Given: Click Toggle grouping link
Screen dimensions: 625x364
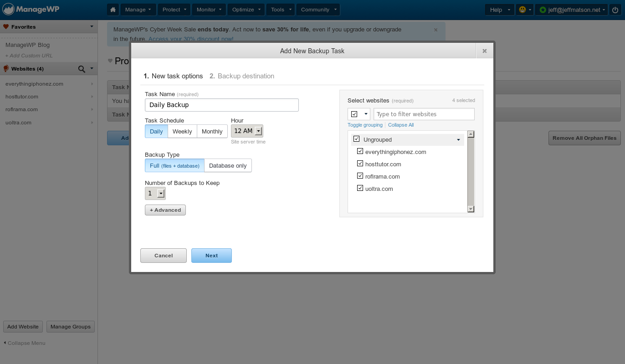Looking at the screenshot, I should 365,125.
